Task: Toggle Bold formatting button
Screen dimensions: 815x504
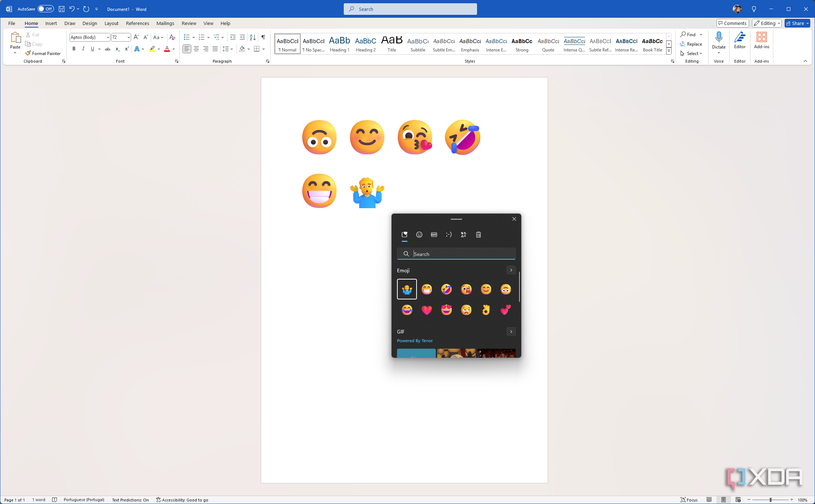Action: point(74,49)
